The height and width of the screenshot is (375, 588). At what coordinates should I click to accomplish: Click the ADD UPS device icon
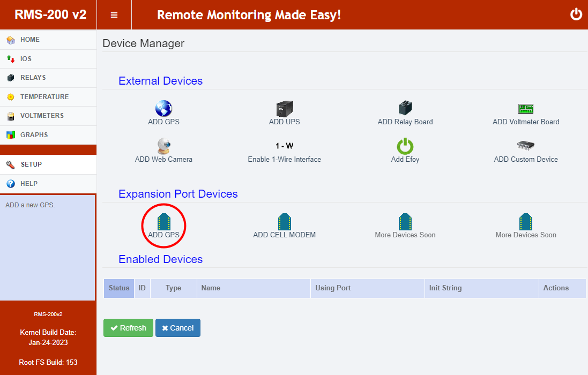pos(284,109)
